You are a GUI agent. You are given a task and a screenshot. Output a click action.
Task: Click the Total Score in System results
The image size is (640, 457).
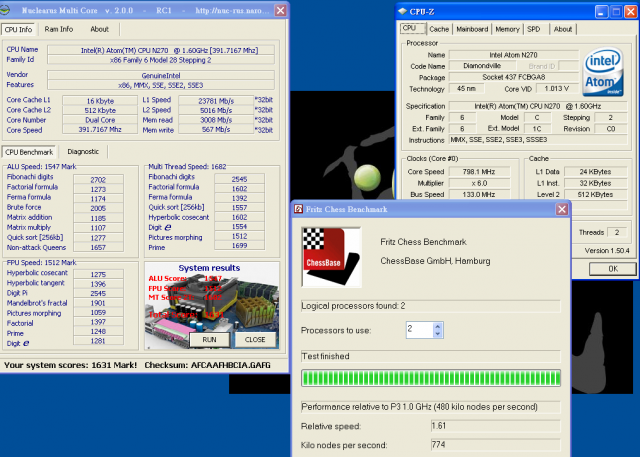[x=186, y=315]
